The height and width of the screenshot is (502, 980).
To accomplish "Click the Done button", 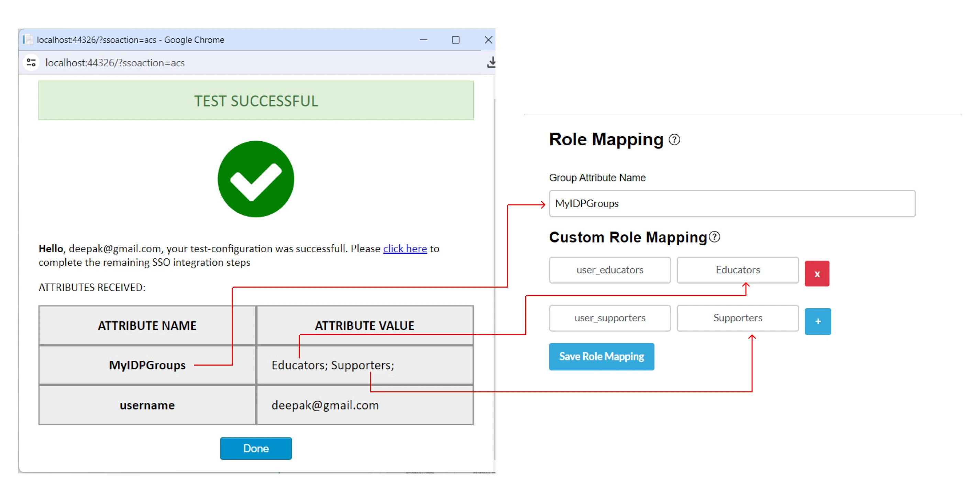I will pyautogui.click(x=256, y=448).
